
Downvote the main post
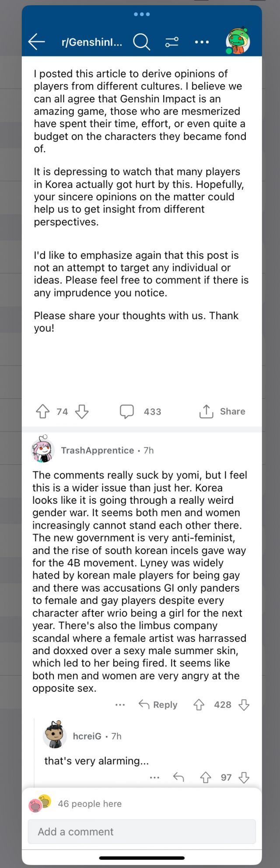tap(82, 411)
